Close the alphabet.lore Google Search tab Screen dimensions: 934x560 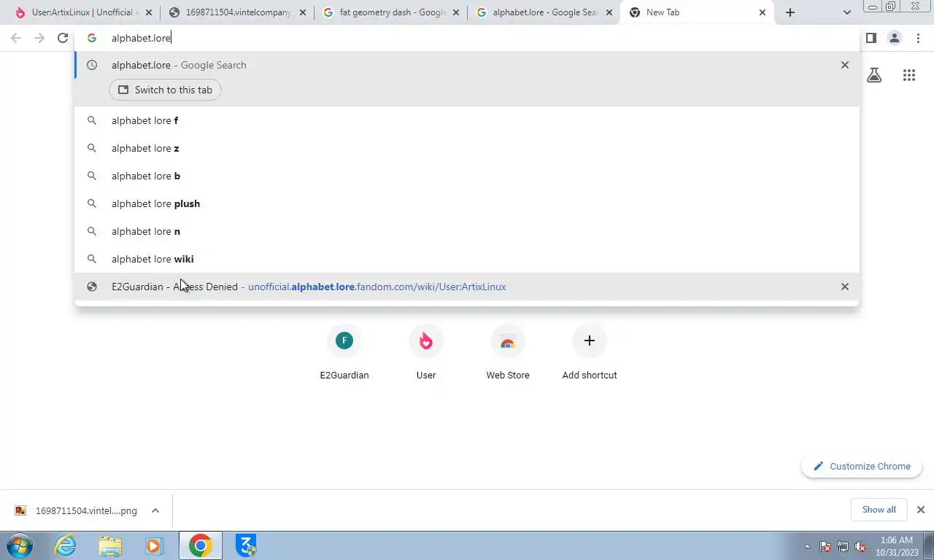coord(609,12)
